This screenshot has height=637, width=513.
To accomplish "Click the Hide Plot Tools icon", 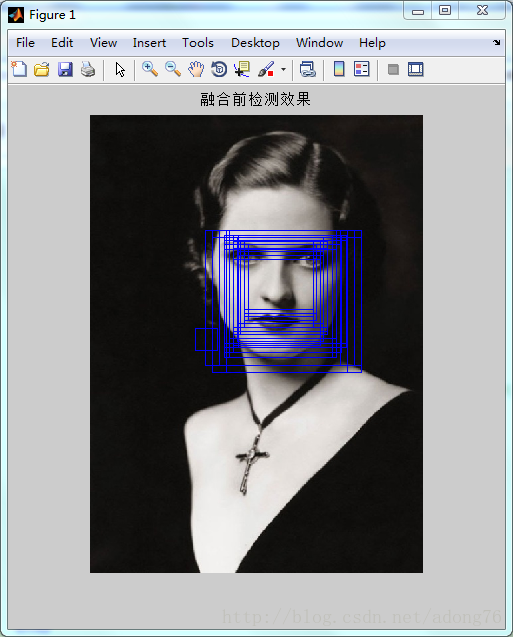I will [x=393, y=69].
